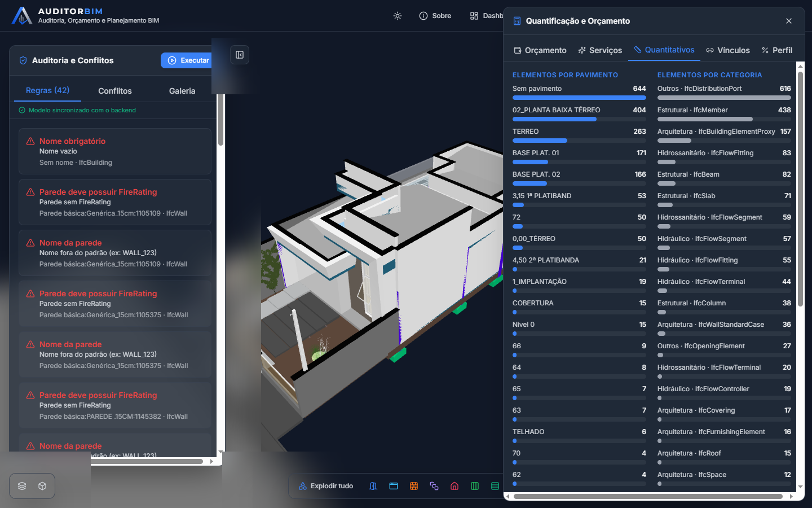Close the Quantificação e Orçamento panel
This screenshot has width=812, height=508.
[789, 21]
